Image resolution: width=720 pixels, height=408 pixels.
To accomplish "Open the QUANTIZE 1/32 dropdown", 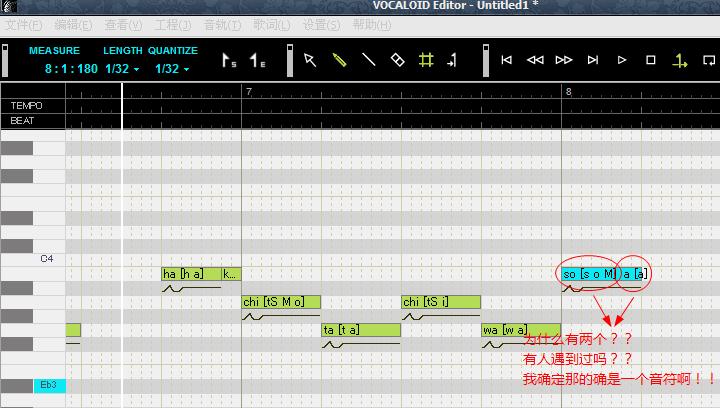I will [x=172, y=69].
